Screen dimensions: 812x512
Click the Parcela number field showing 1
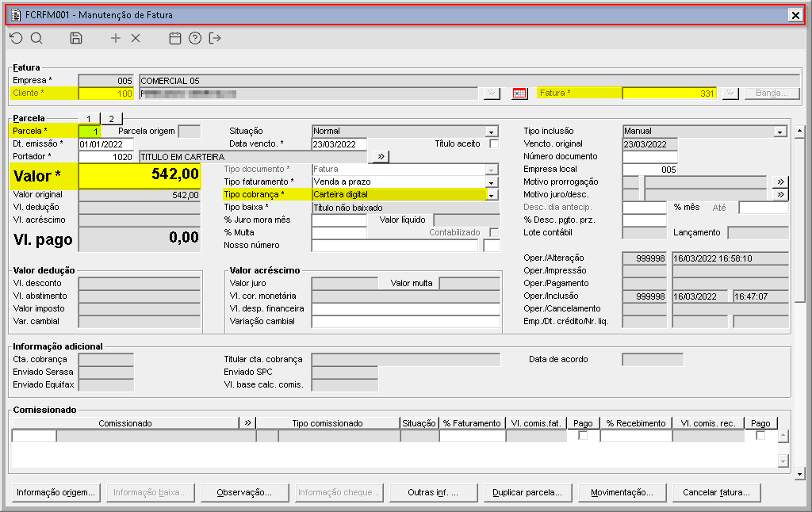(90, 132)
